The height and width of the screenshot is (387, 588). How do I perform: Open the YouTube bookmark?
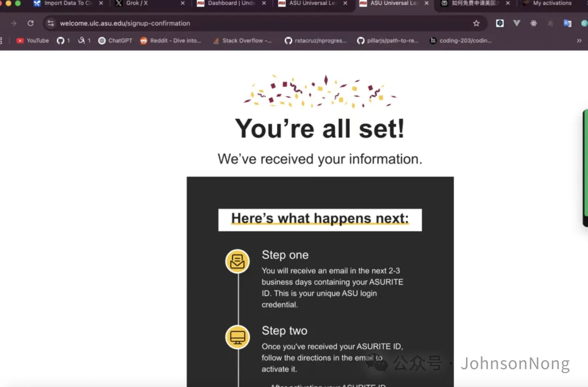pyautogui.click(x=33, y=40)
